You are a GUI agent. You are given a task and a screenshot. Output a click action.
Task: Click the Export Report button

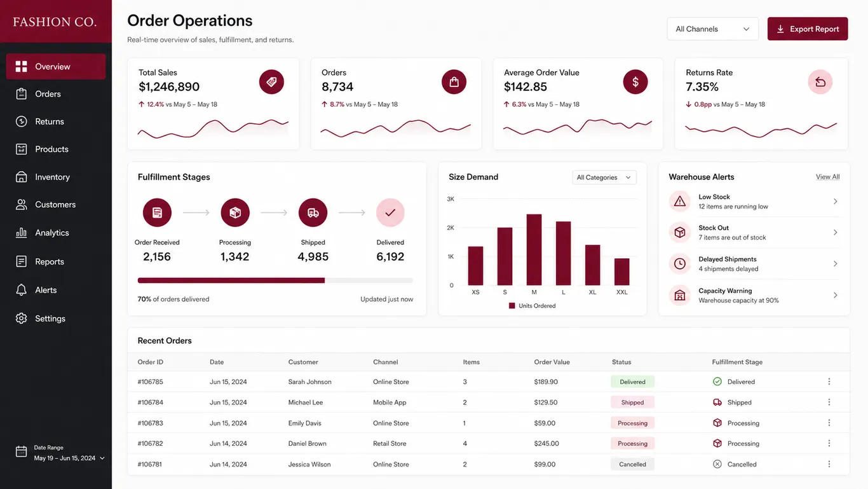pos(808,29)
